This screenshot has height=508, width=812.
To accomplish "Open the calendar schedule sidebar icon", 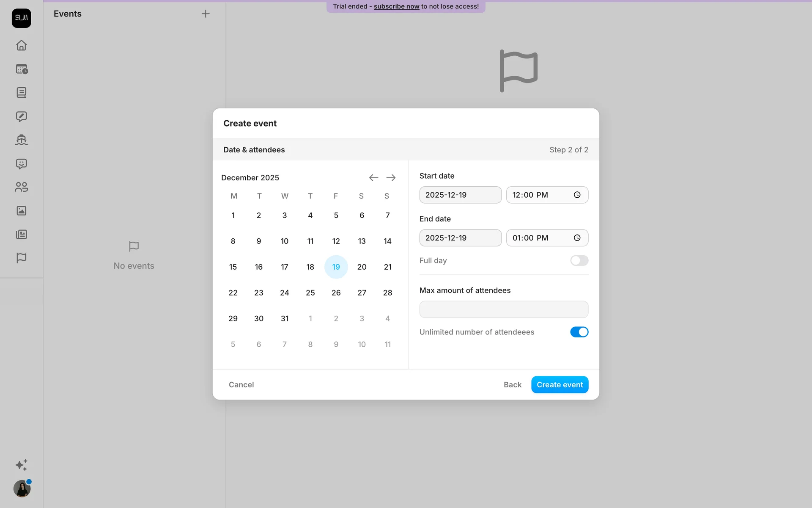I will point(21,69).
